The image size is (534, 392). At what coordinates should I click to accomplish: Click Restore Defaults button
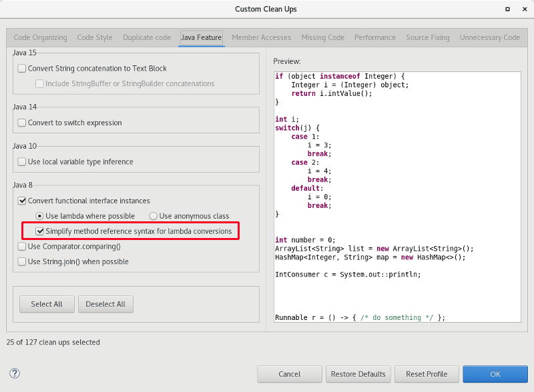coord(358,374)
